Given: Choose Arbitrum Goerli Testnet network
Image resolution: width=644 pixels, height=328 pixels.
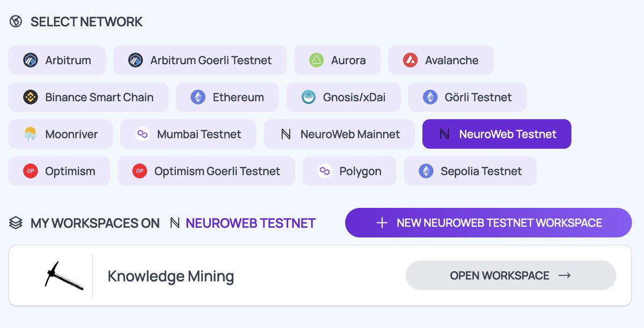Looking at the screenshot, I should [200, 60].
